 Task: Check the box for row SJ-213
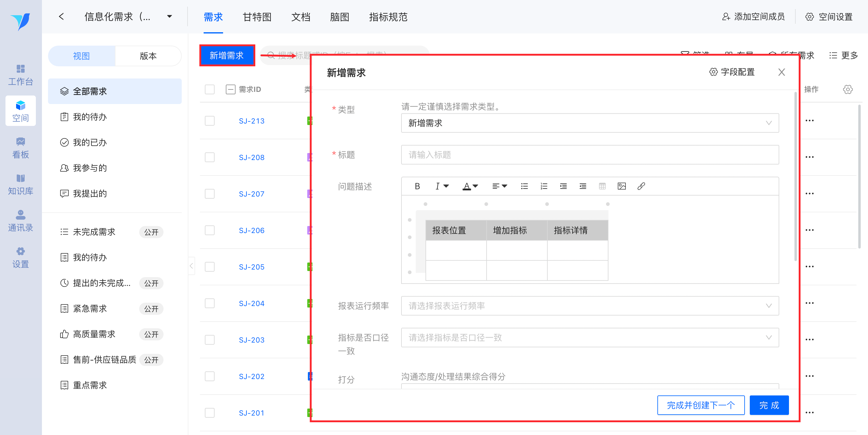[x=210, y=121]
